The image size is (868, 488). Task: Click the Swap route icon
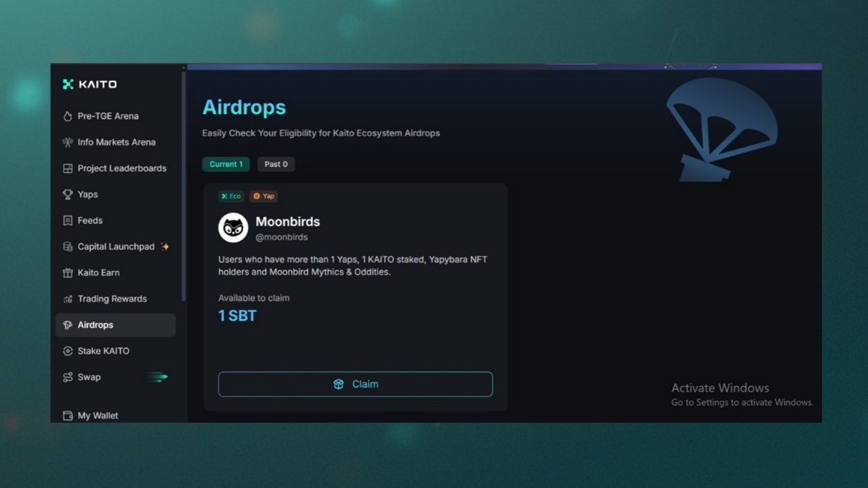(68, 377)
